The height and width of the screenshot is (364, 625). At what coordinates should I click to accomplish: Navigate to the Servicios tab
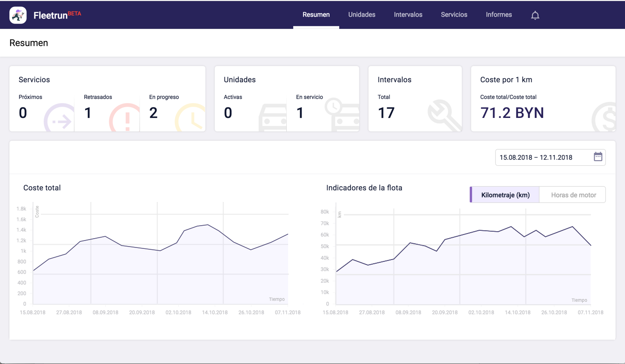pos(454,15)
